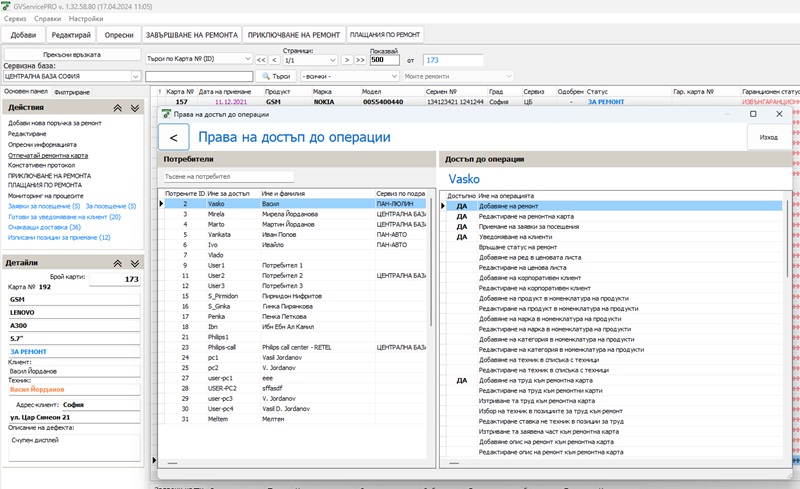Click the back arrow button in access rights dialog
Image resolution: width=800 pixels, height=489 pixels.
[x=173, y=137]
